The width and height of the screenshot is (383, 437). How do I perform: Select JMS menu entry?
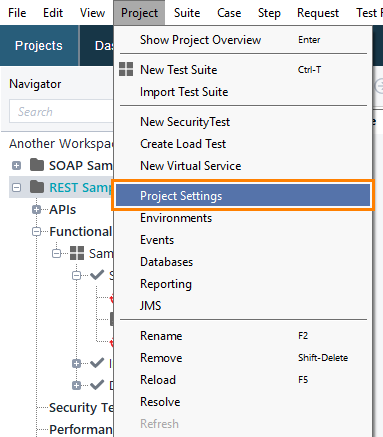coord(243,306)
